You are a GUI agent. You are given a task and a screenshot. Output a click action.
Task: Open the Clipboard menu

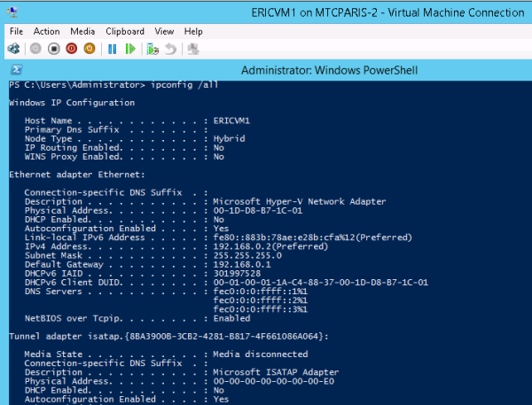coord(125,31)
